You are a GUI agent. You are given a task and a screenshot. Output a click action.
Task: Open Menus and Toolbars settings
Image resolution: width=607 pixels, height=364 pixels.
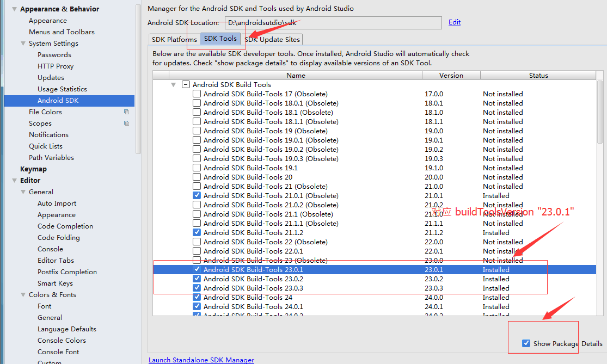pos(62,32)
